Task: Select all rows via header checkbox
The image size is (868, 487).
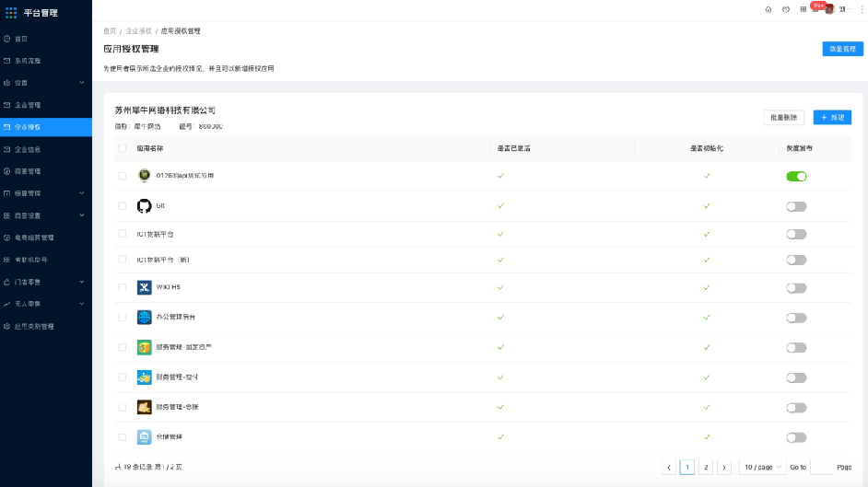Action: pos(123,148)
